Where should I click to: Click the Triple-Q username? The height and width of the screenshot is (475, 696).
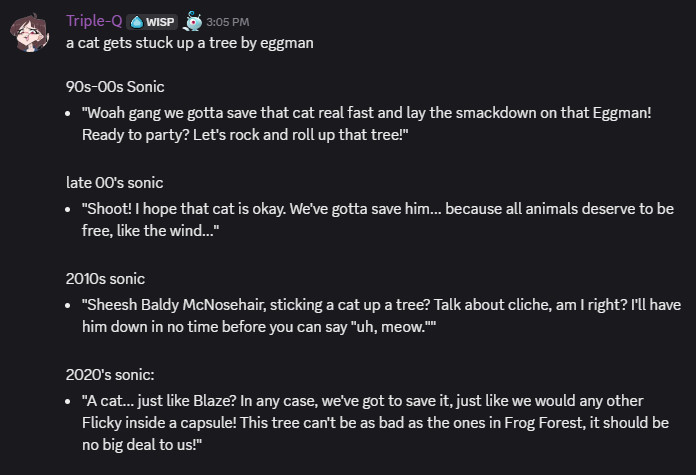pyautogui.click(x=95, y=21)
